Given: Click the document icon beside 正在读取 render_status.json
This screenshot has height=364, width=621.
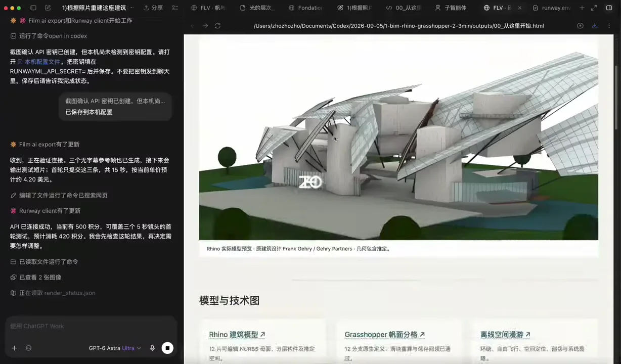Looking at the screenshot, I should pyautogui.click(x=13, y=293).
